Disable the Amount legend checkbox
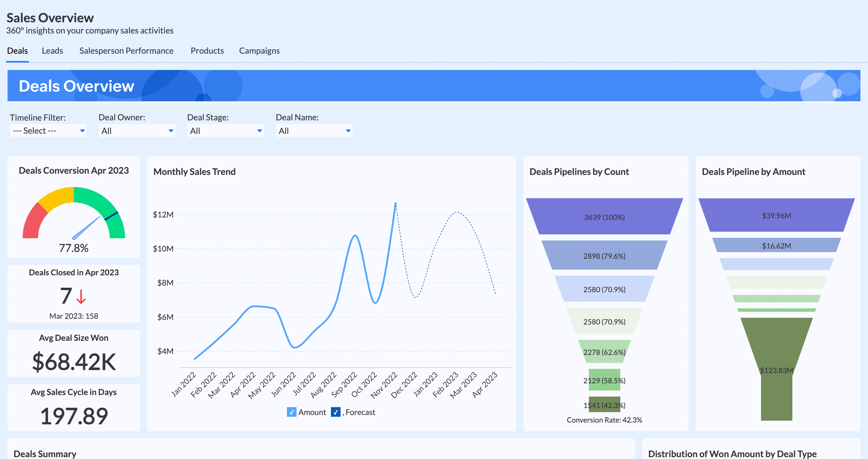The width and height of the screenshot is (868, 459). tap(291, 412)
